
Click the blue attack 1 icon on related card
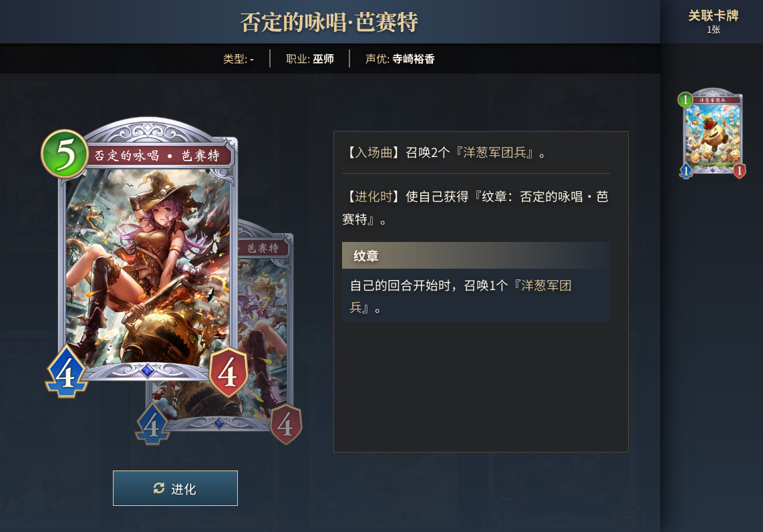click(x=686, y=171)
